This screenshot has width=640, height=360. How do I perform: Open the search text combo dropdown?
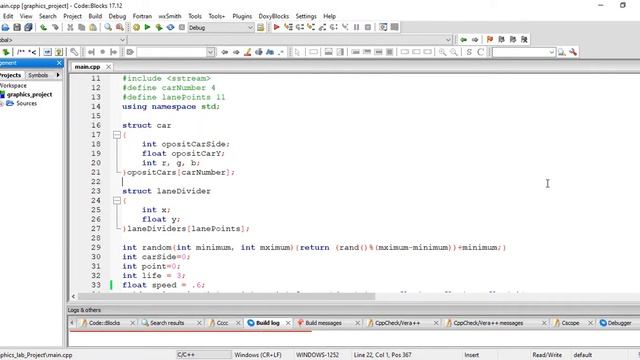(x=211, y=52)
